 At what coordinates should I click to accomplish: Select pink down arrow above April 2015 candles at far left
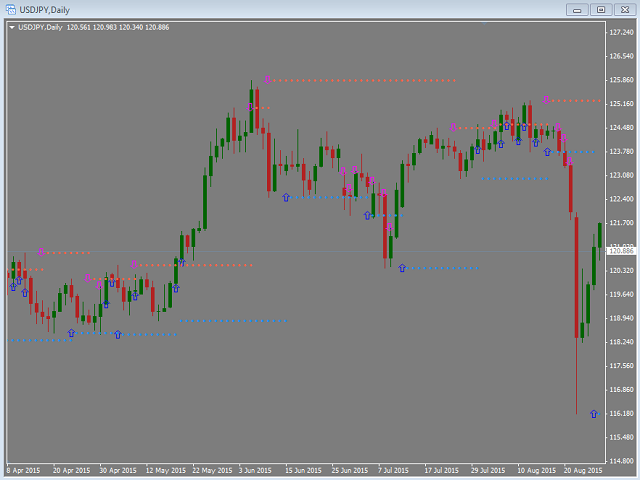pos(41,252)
